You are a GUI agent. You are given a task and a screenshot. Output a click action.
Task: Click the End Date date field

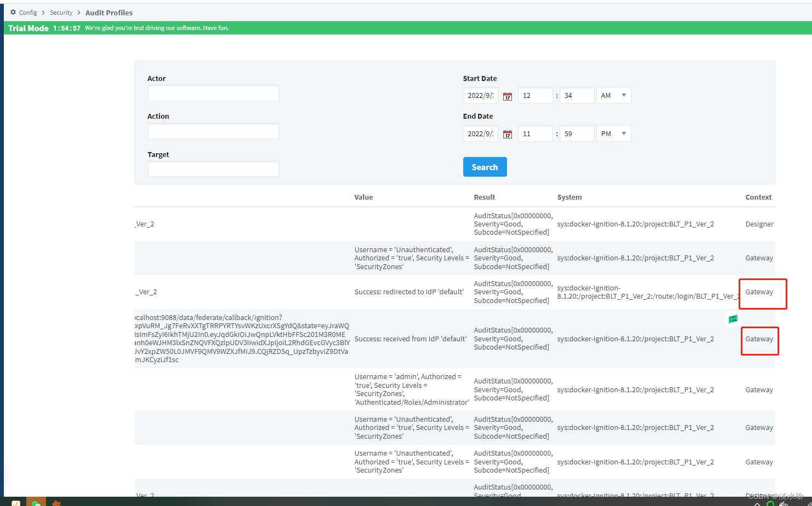click(x=480, y=133)
